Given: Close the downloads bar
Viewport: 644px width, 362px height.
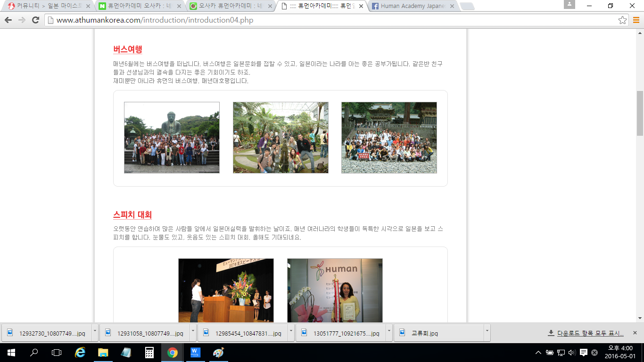Looking at the screenshot, I should (x=635, y=333).
